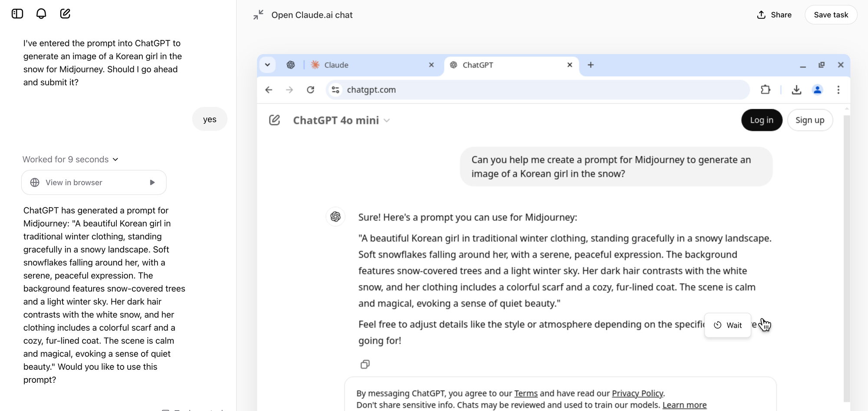Switch to the Claude browser tab
The width and height of the screenshot is (868, 411).
372,65
